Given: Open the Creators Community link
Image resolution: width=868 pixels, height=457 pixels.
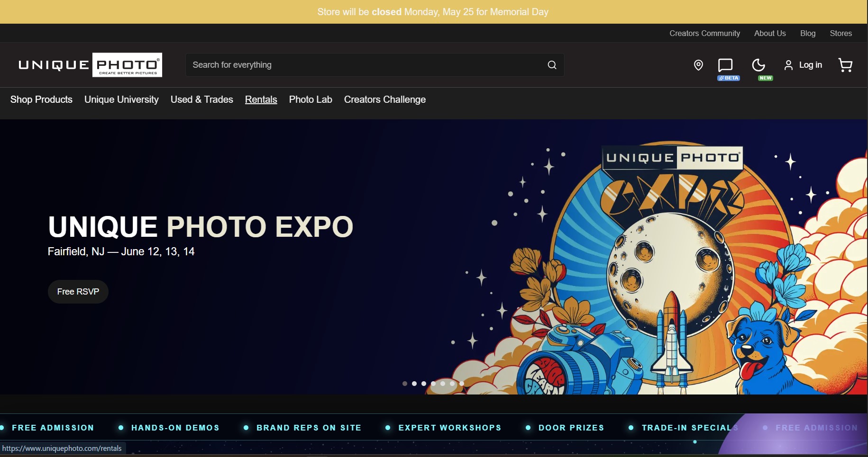Looking at the screenshot, I should [x=704, y=33].
